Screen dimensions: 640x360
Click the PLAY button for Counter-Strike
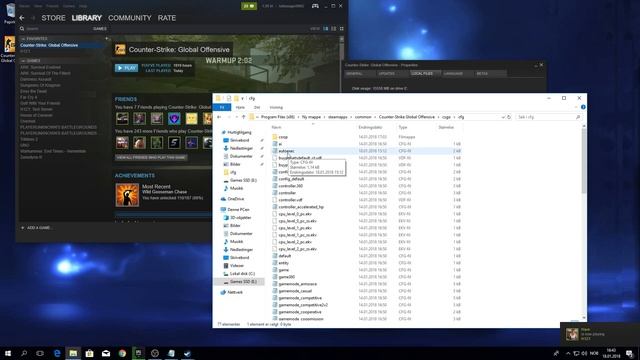[x=127, y=68]
